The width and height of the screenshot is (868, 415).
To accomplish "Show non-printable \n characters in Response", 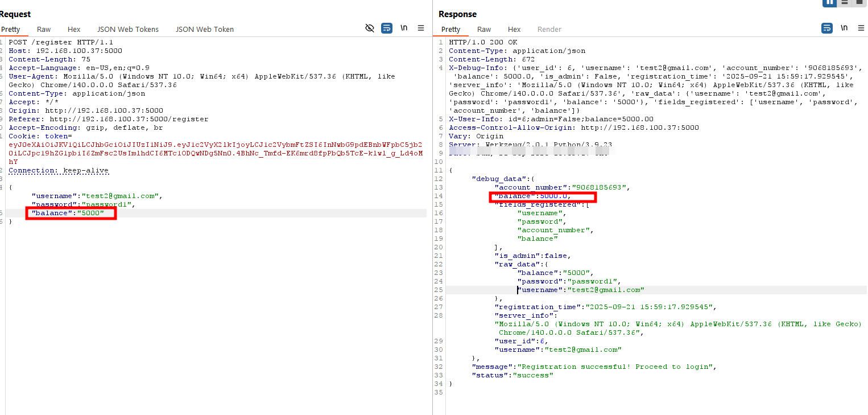I will tap(844, 28).
